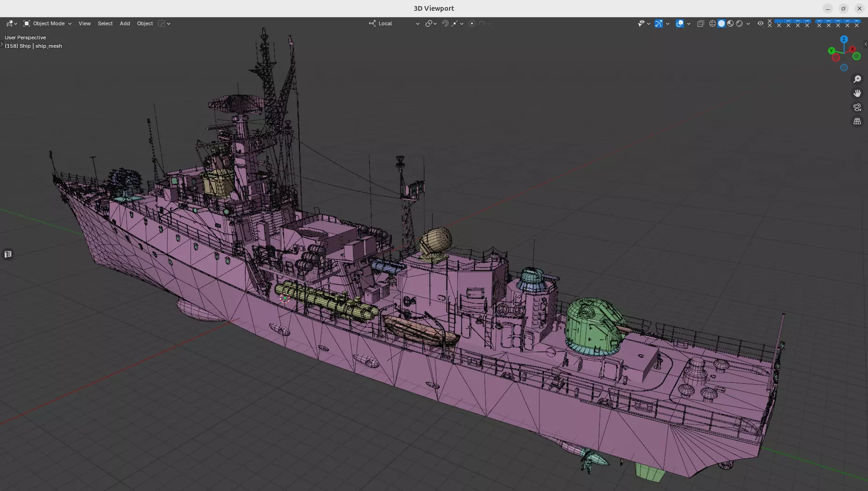The image size is (868, 491).
Task: Click the red X axis on navigation gizmo
Action: (853, 49)
